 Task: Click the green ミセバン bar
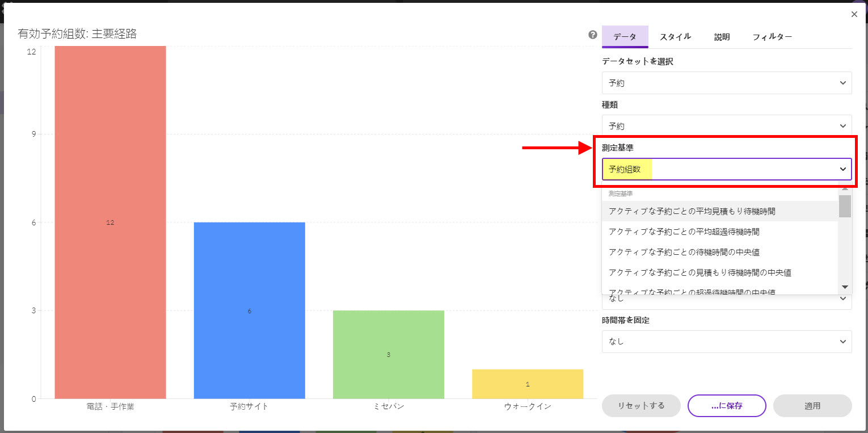(x=388, y=354)
